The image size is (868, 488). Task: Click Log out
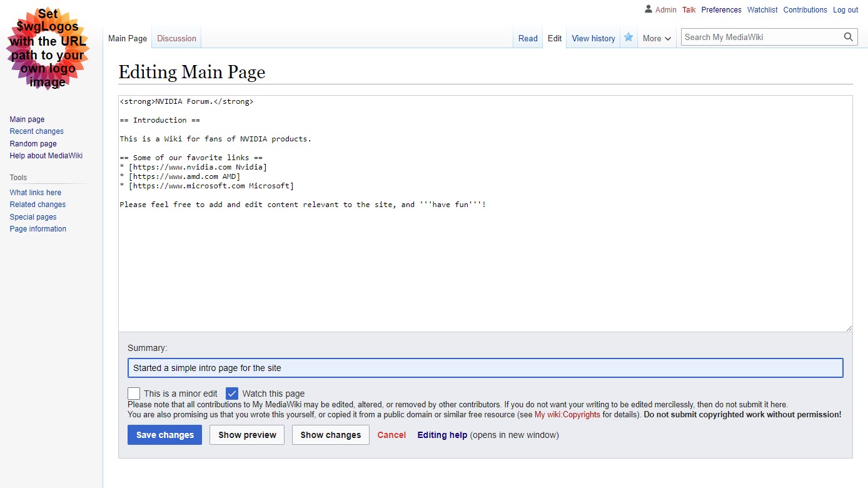[x=845, y=9]
